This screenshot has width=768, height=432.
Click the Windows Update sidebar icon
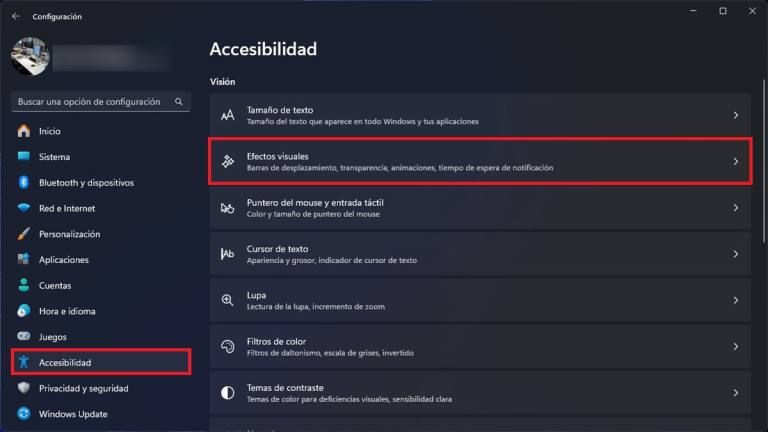24,414
